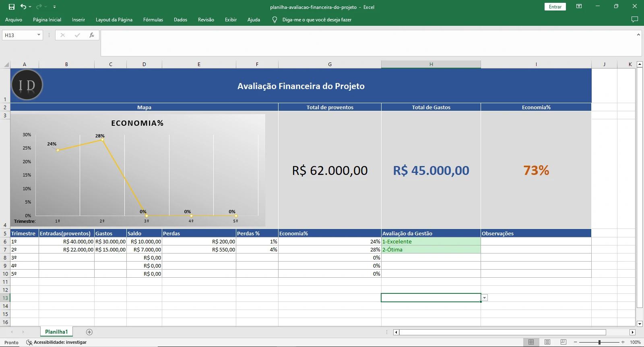Image resolution: width=644 pixels, height=347 pixels.
Task: Redo the last undone action
Action: click(x=39, y=6)
